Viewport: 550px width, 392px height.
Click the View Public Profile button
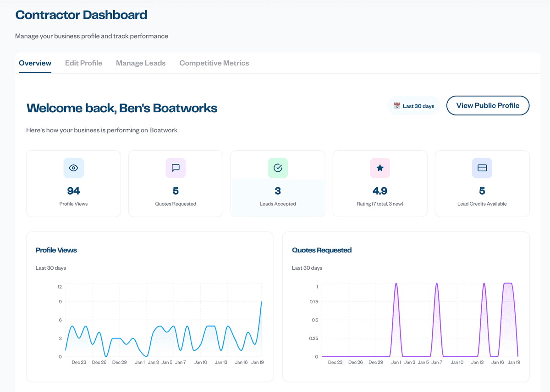(488, 105)
